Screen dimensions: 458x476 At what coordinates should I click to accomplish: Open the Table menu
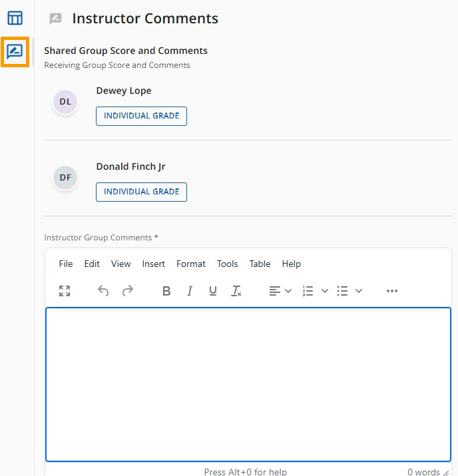point(260,264)
